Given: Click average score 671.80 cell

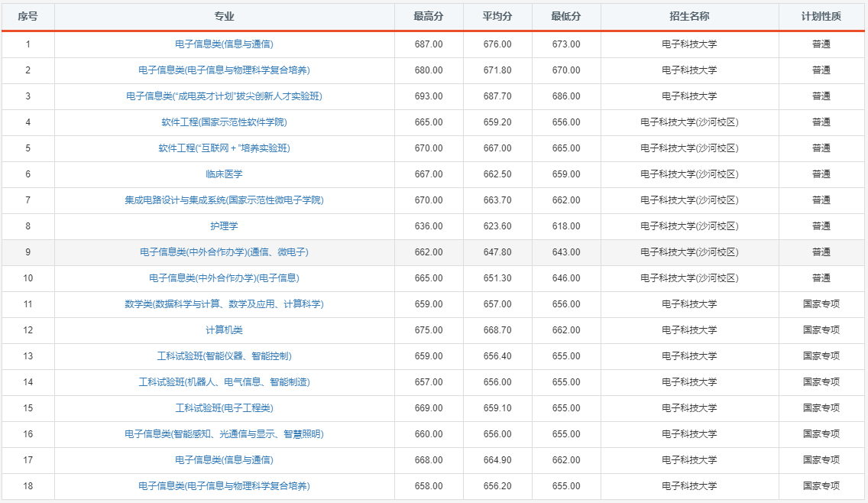Looking at the screenshot, I should 497,70.
